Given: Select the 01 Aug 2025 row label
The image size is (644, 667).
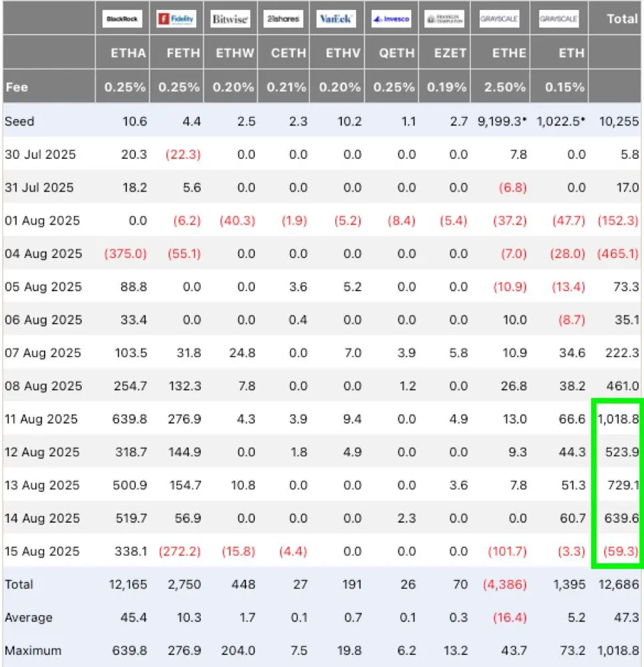Looking at the screenshot, I should 42,220.
